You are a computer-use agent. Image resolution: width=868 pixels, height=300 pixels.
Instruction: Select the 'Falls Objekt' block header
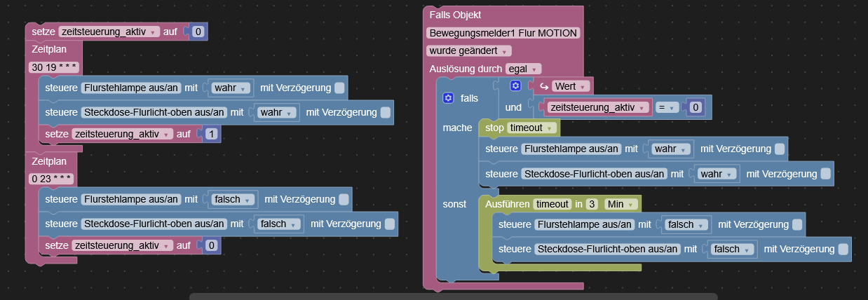tap(455, 15)
